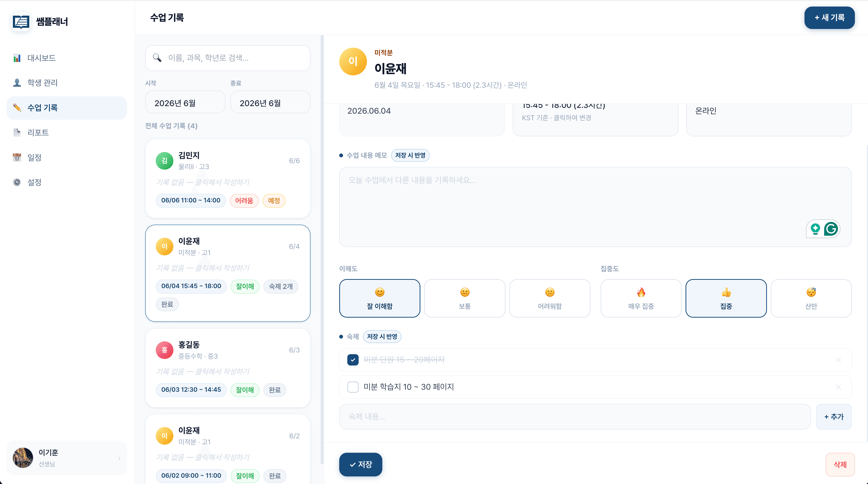868x484 pixels.
Task: Click the 리포트 document icon
Action: click(17, 132)
